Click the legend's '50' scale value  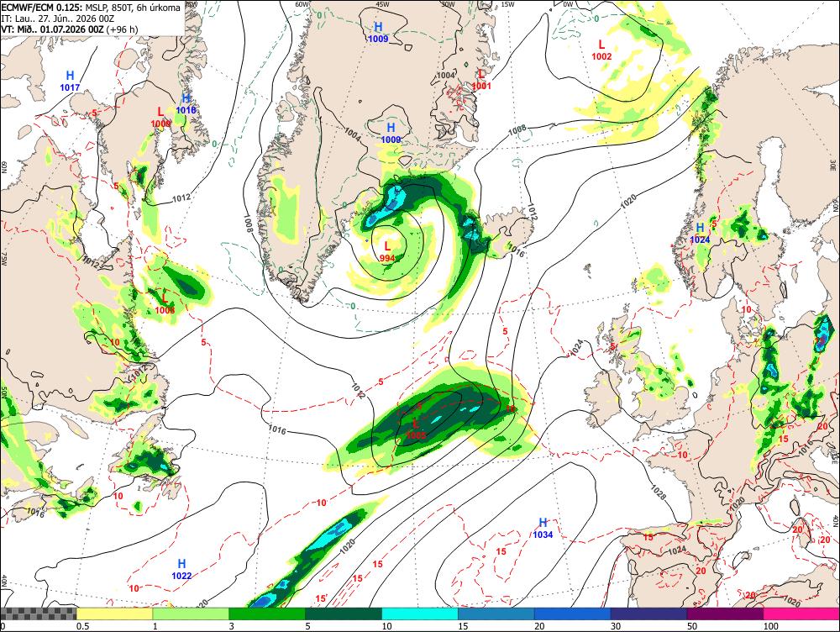point(692,626)
